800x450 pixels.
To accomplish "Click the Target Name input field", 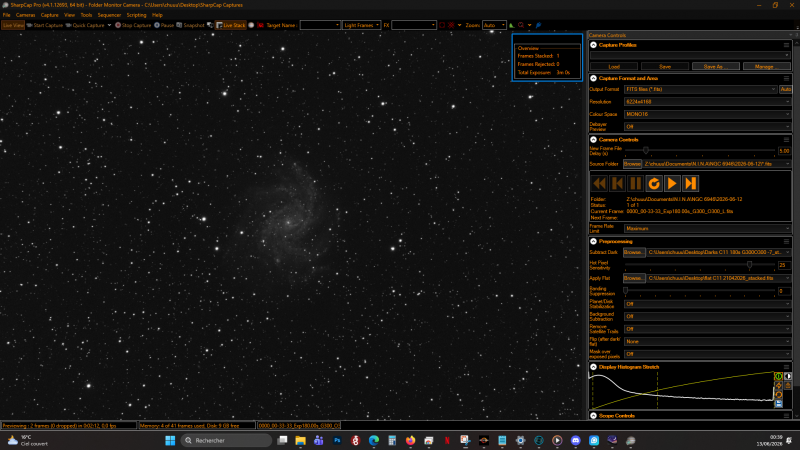I will [320, 25].
